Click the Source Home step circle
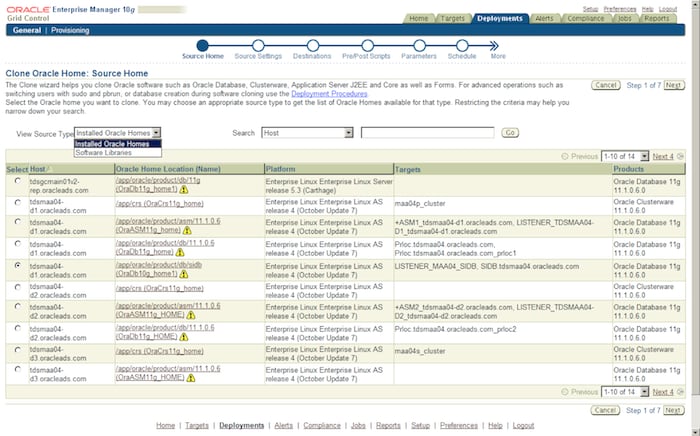 click(202, 46)
